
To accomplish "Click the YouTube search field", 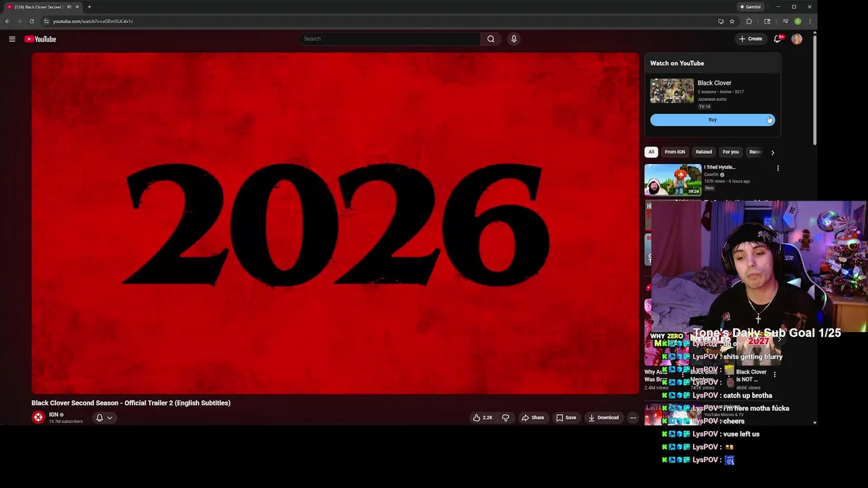I will click(390, 39).
